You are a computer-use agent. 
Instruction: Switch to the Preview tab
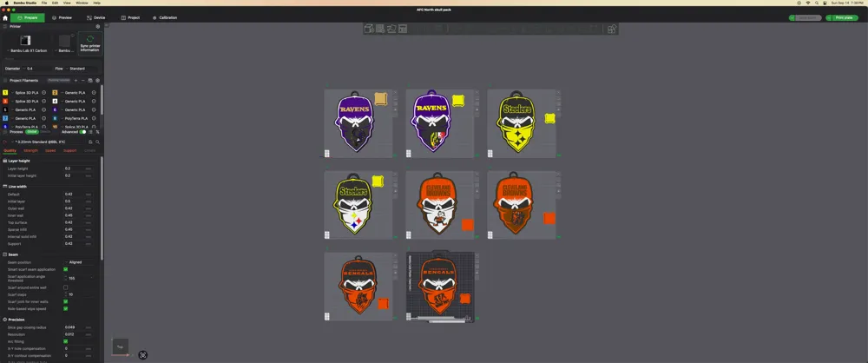62,17
